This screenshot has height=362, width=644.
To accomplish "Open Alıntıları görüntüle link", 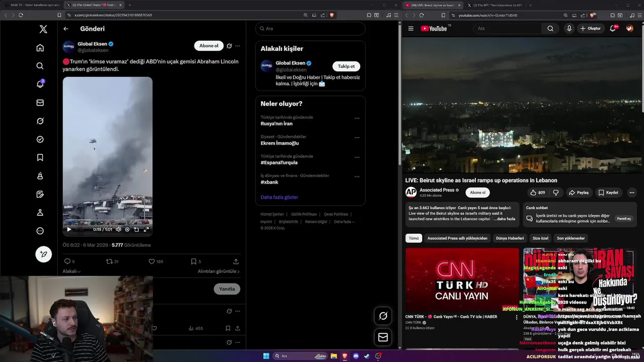I will (218, 271).
